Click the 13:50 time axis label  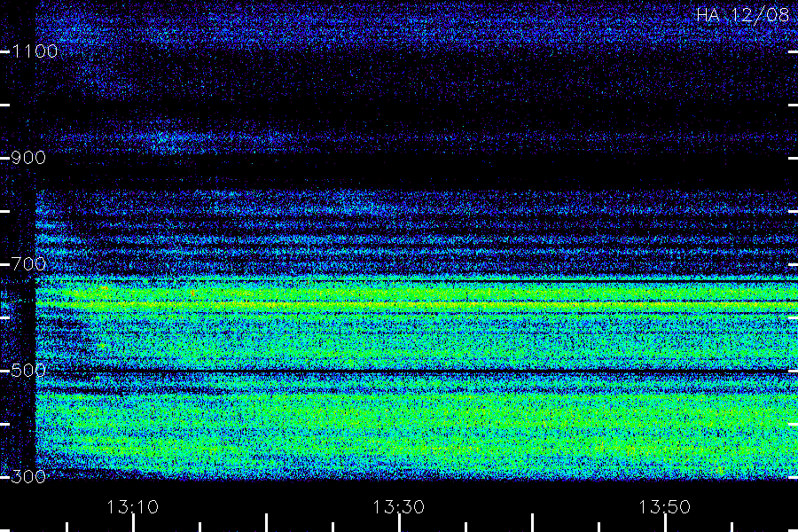[x=664, y=507]
